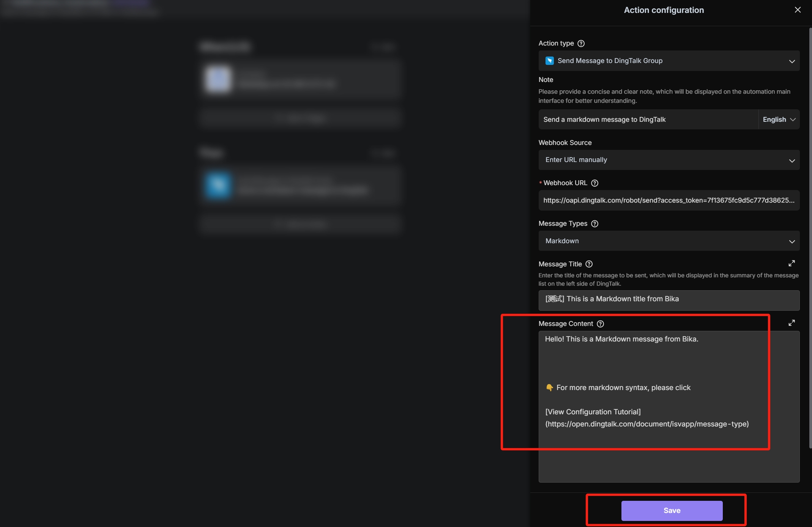Screen dimensions: 812x527
Task: Expand the Message Content editor
Action: 792,323
